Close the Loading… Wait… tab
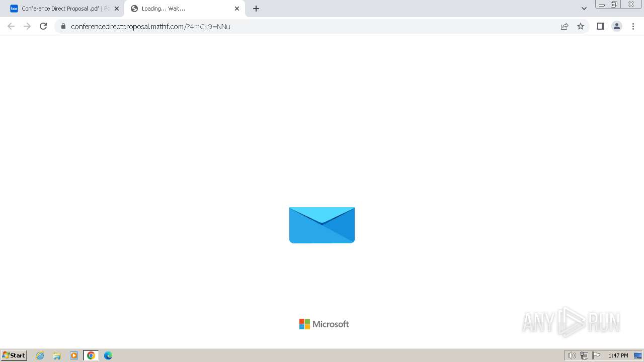 point(237,9)
